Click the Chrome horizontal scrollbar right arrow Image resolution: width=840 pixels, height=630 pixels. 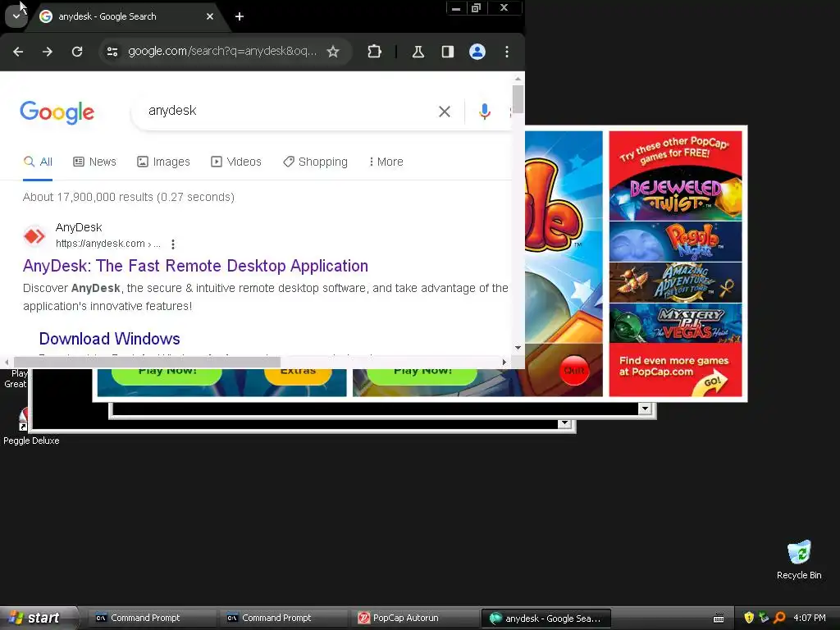point(504,362)
